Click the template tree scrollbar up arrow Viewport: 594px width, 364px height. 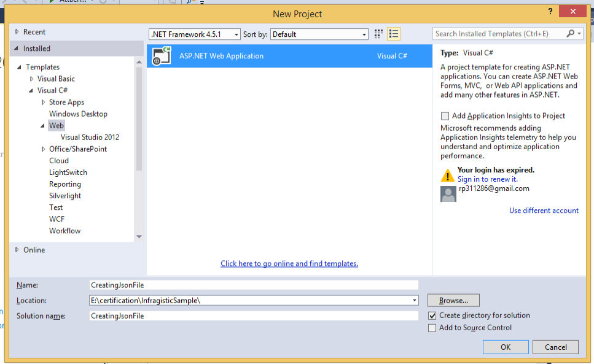point(139,62)
